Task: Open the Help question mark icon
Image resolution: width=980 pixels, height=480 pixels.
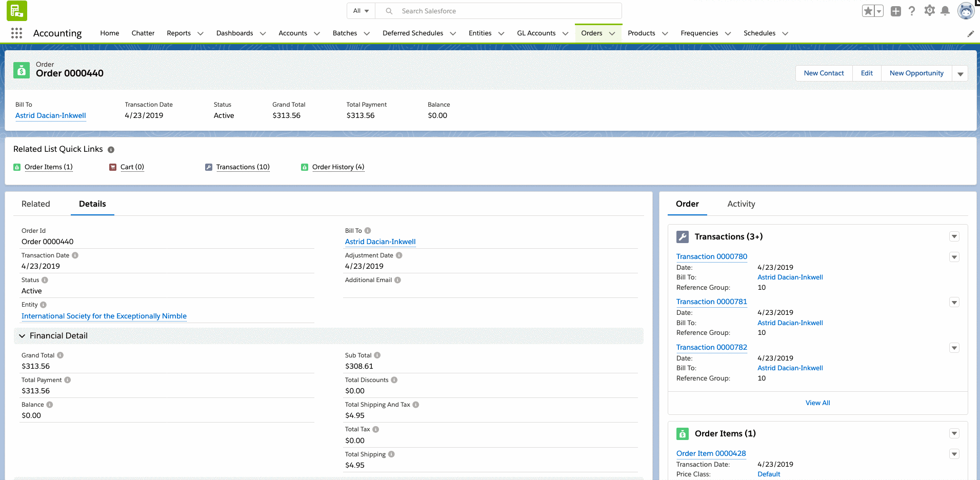Action: click(x=911, y=11)
